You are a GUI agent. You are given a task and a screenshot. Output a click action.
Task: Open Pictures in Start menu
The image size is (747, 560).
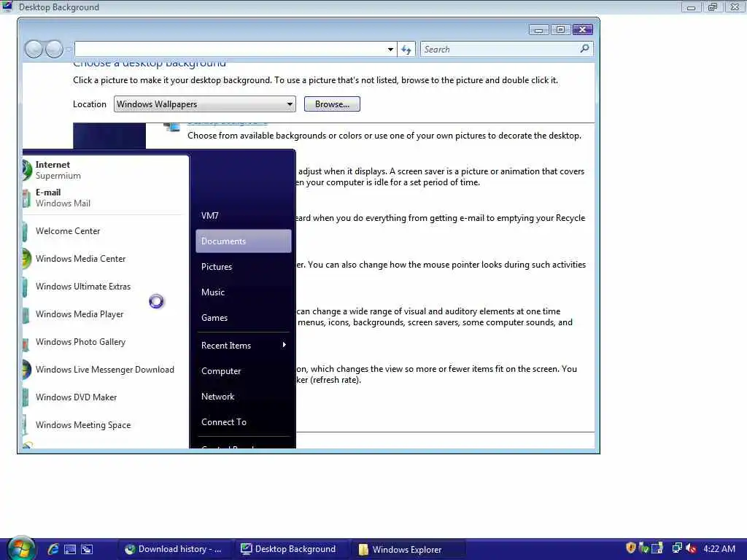(x=244, y=267)
